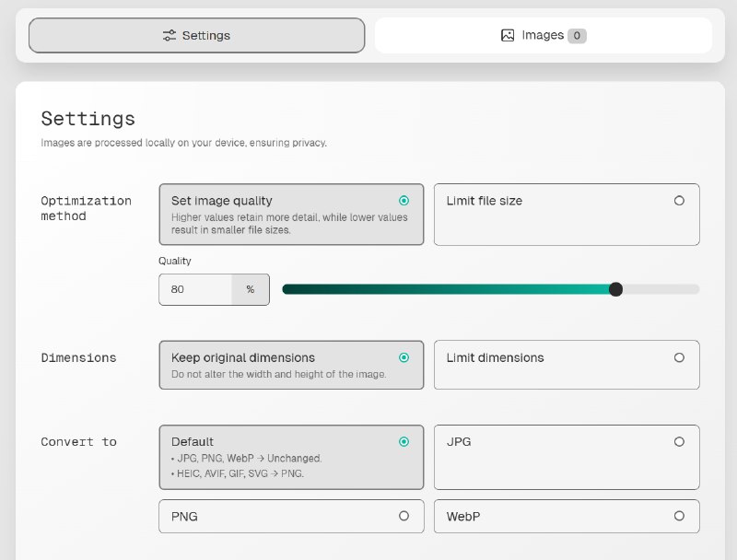The image size is (737, 560).
Task: Click the Quality number input showing 80
Action: pos(195,289)
